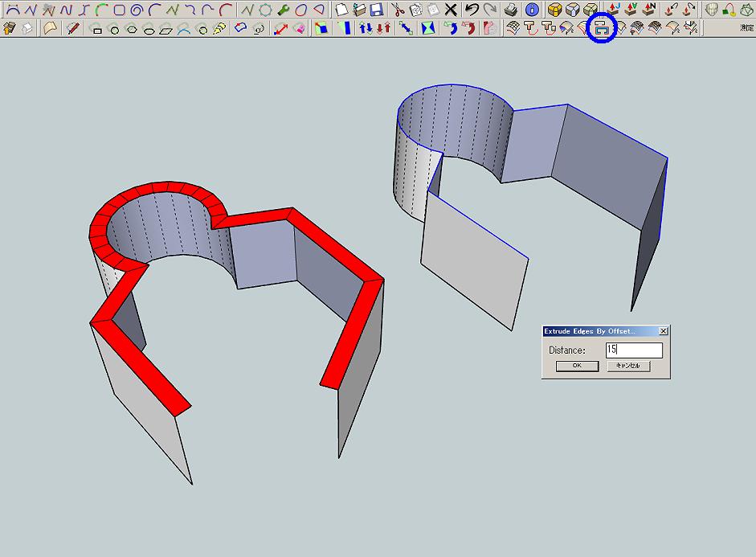Select the red closed loop tool

[x=300, y=9]
